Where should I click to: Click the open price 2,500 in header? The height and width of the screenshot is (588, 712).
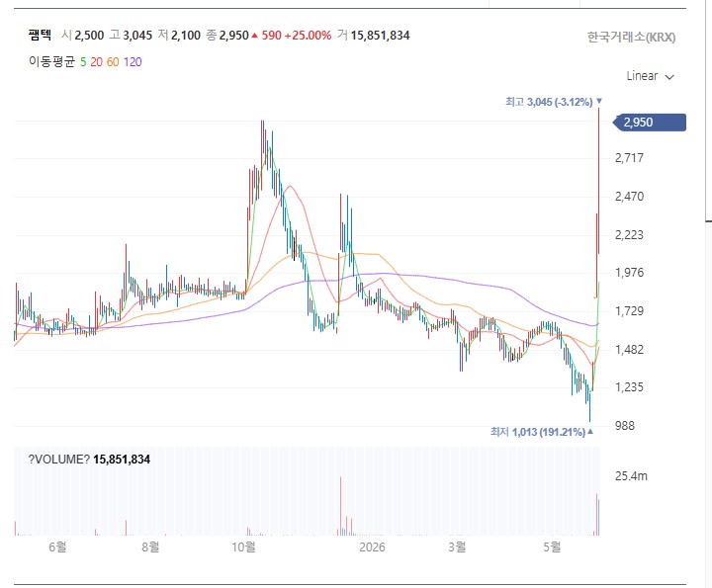coord(89,36)
